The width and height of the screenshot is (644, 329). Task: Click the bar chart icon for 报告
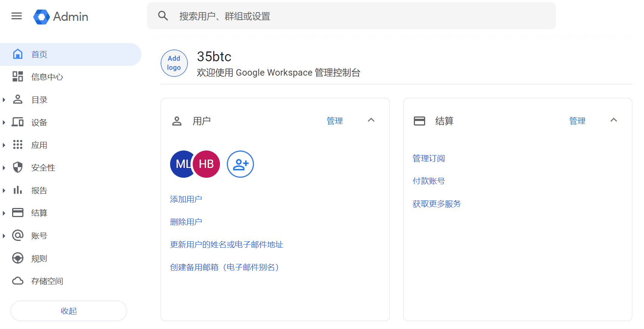(x=18, y=190)
